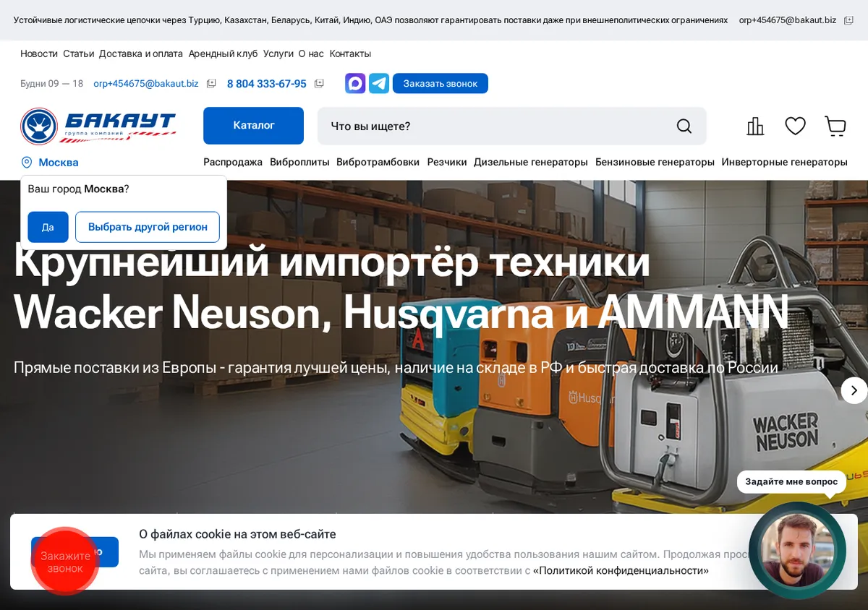Open the Виброплиты category

point(299,162)
